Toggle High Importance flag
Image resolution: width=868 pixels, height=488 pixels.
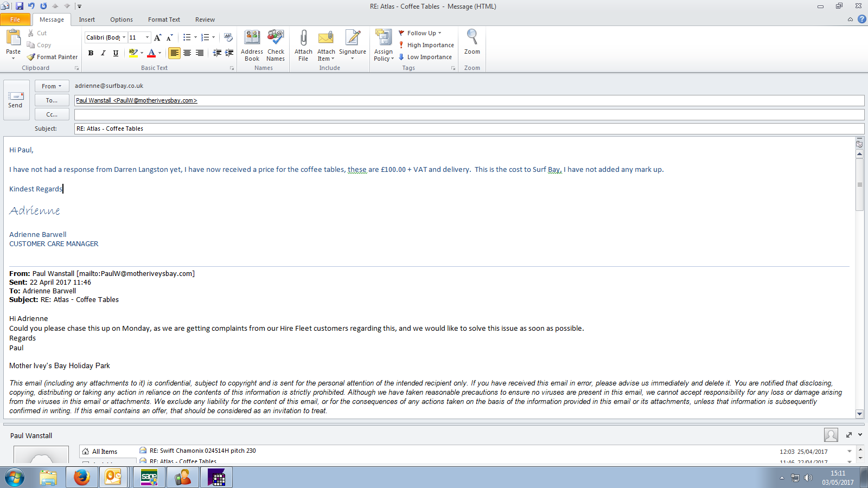point(426,45)
